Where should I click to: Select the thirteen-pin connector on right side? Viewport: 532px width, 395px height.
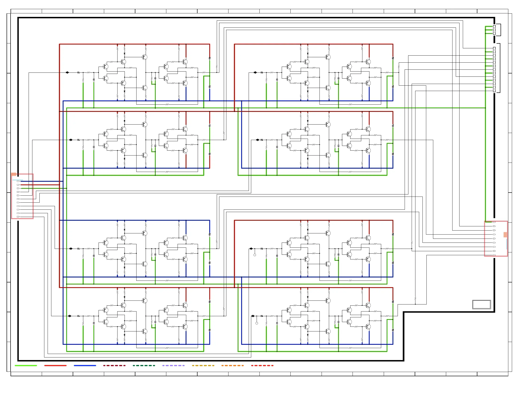point(494,69)
